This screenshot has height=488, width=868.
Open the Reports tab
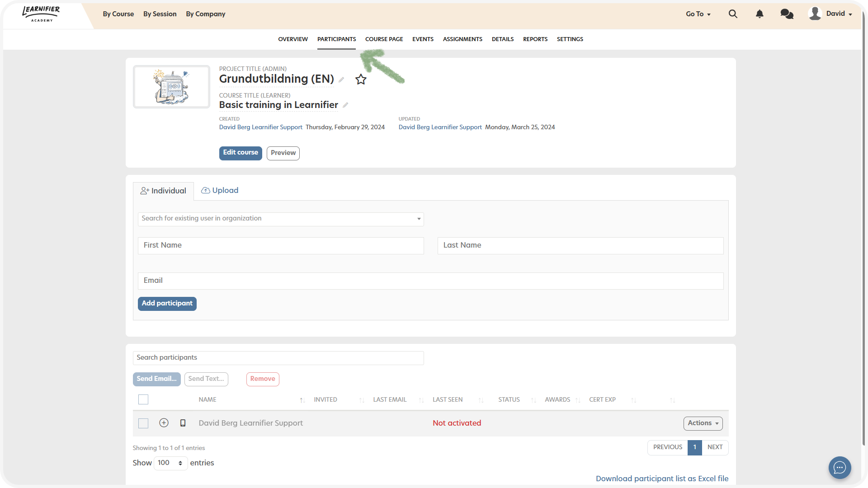coord(535,39)
